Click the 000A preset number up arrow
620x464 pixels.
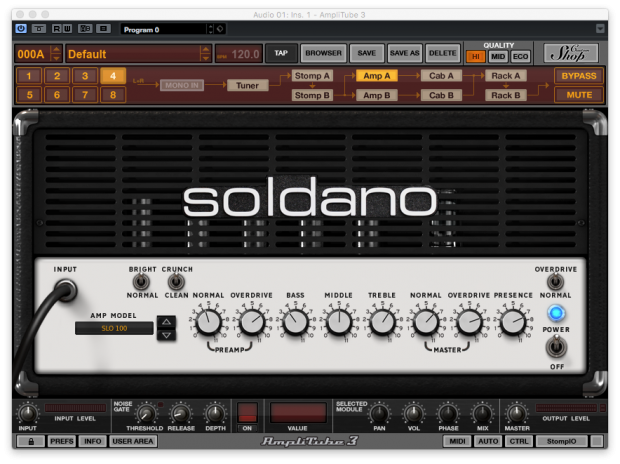coord(57,50)
